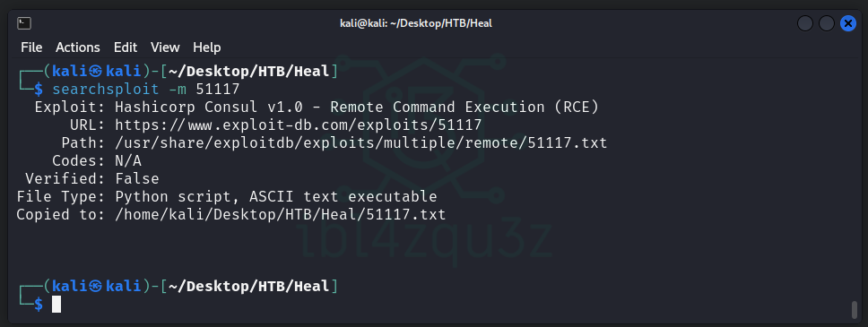Close the terminal window
The width and height of the screenshot is (868, 327).
coord(848,23)
